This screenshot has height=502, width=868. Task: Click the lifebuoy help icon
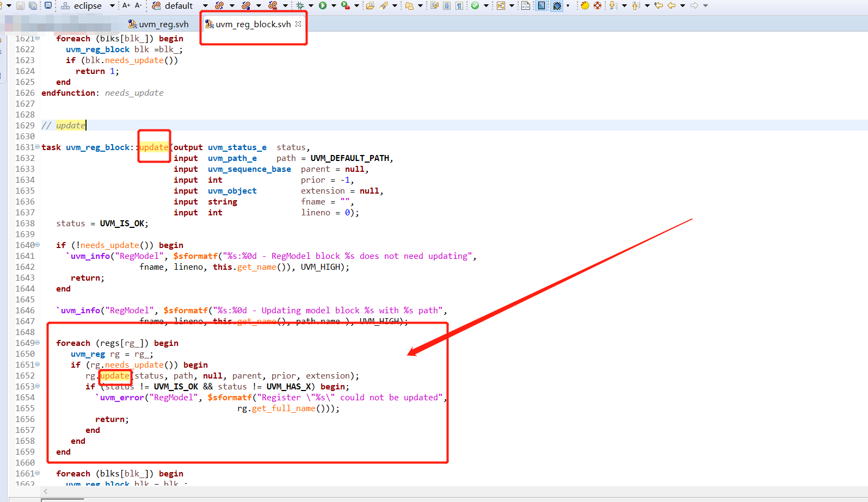coord(598,5)
